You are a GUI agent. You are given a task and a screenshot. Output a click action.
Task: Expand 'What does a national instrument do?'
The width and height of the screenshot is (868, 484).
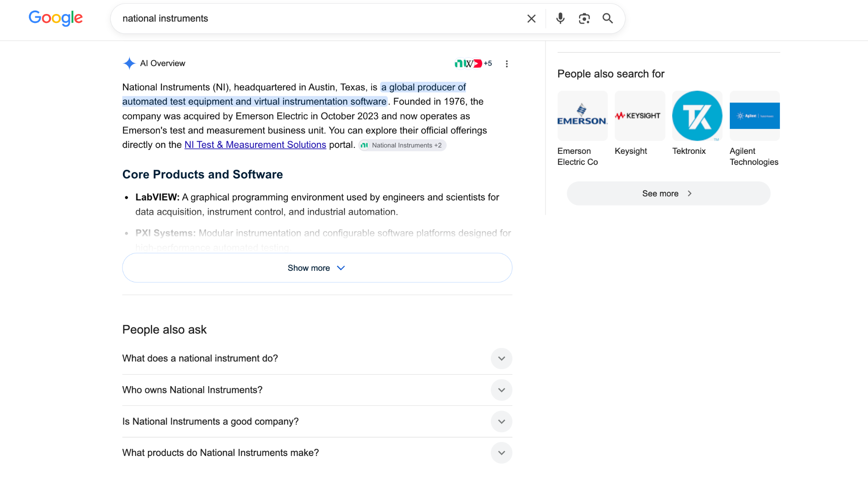(317, 359)
